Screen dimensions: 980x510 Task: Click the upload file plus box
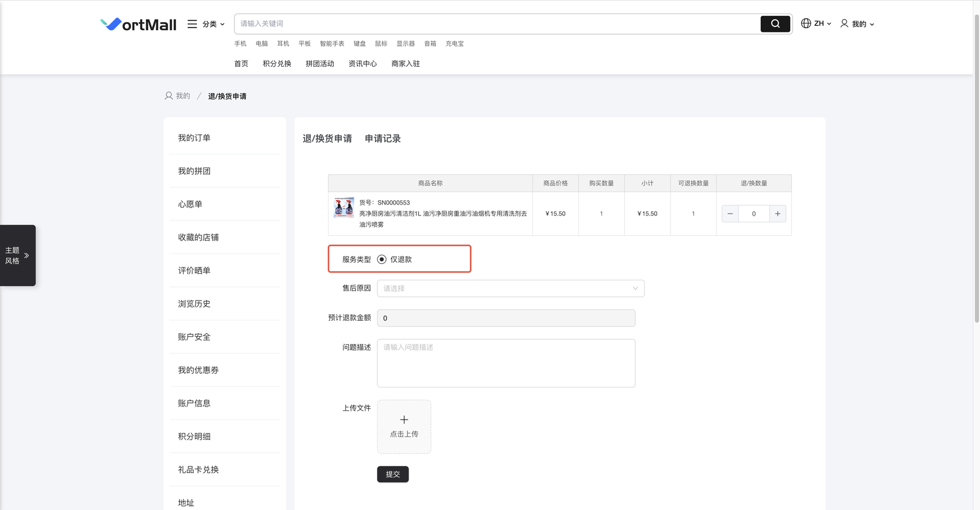tap(404, 427)
